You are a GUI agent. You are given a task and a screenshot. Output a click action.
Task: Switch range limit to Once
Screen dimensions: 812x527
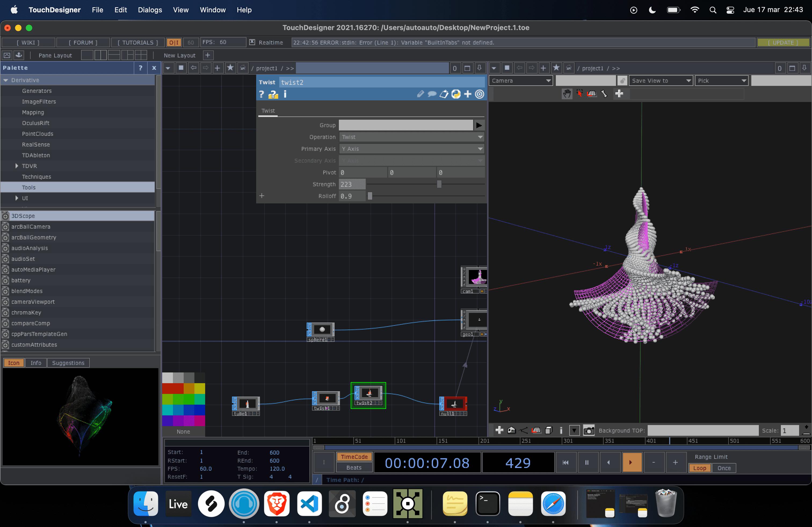(724, 468)
